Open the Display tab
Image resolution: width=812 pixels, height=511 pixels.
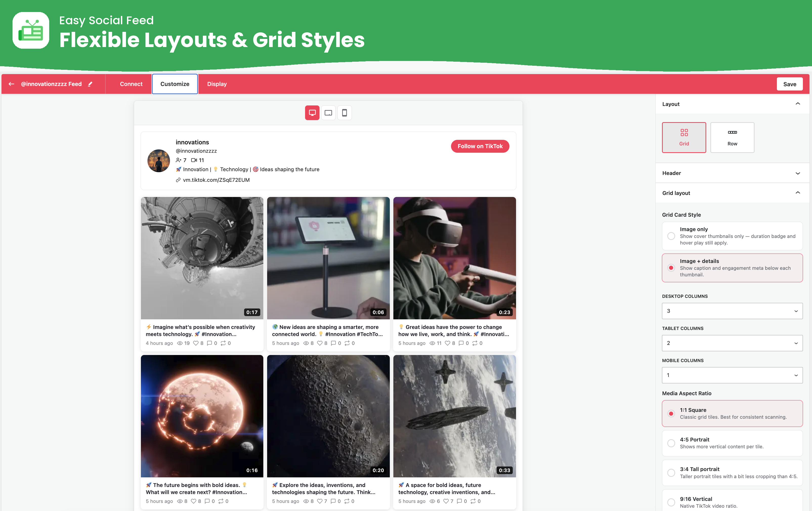tap(217, 84)
